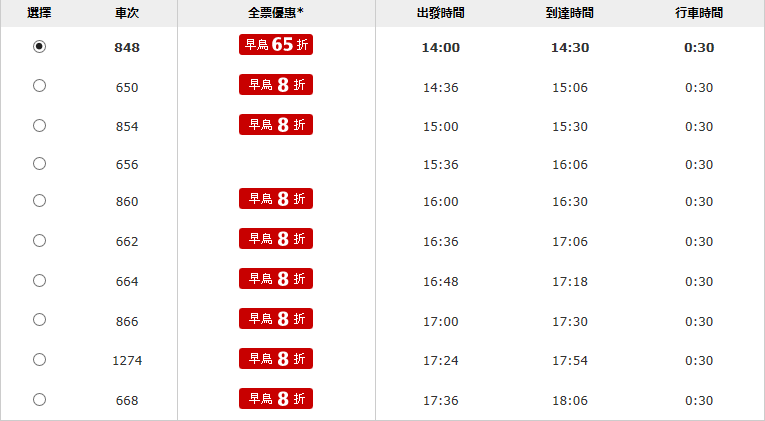The height and width of the screenshot is (421, 765).
Task: Click the 早鳥65折 discount badge
Action: [276, 45]
